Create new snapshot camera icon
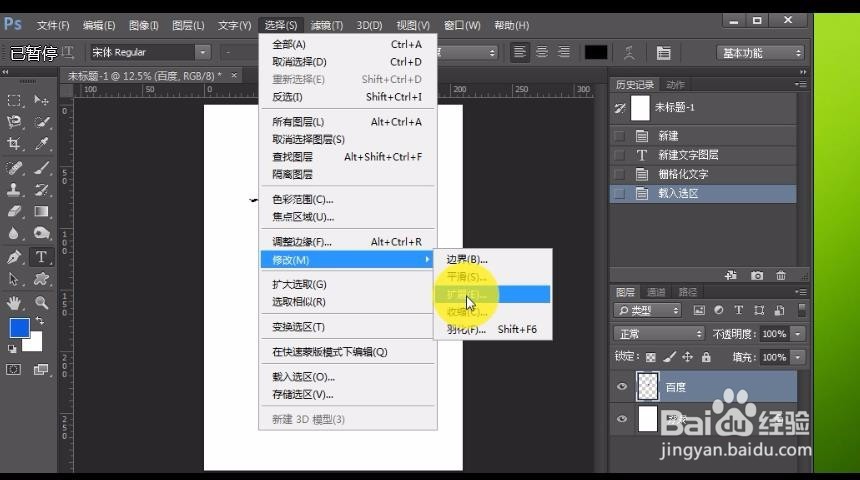860x480 pixels. (757, 275)
